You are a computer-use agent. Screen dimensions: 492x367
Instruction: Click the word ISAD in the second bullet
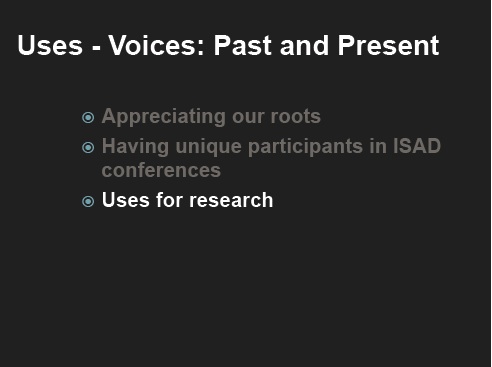417,146
